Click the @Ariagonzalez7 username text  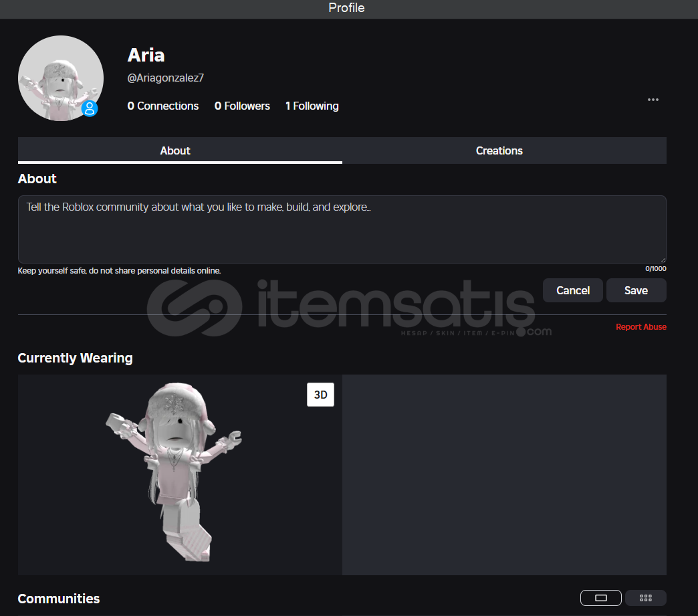tap(166, 78)
